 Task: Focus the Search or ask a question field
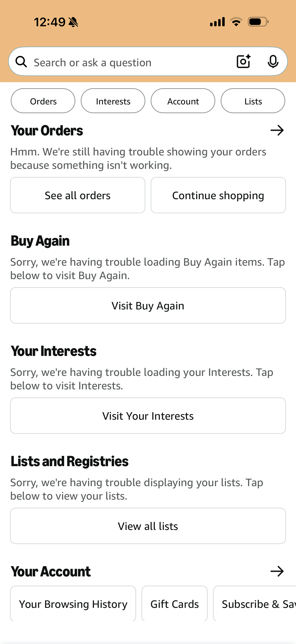(130, 62)
